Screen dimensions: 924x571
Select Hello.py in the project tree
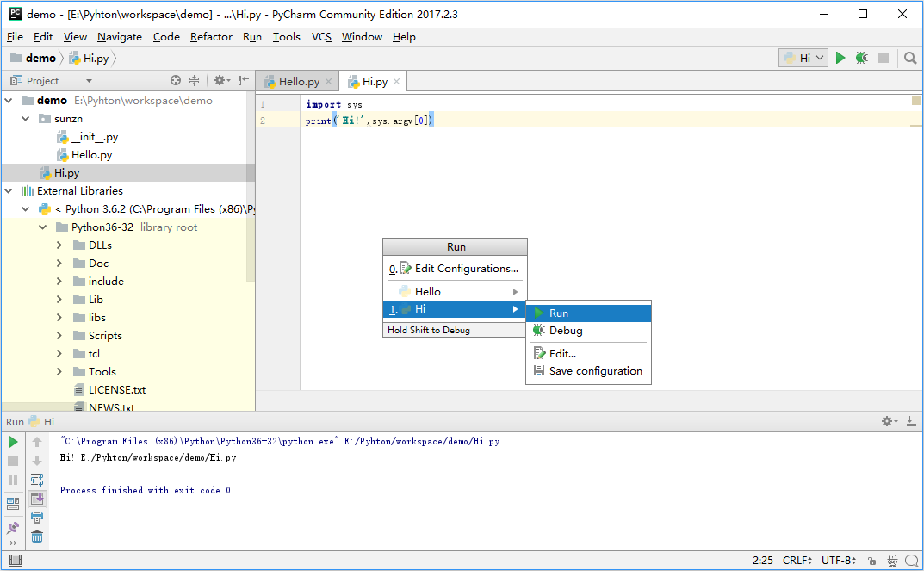(x=91, y=155)
